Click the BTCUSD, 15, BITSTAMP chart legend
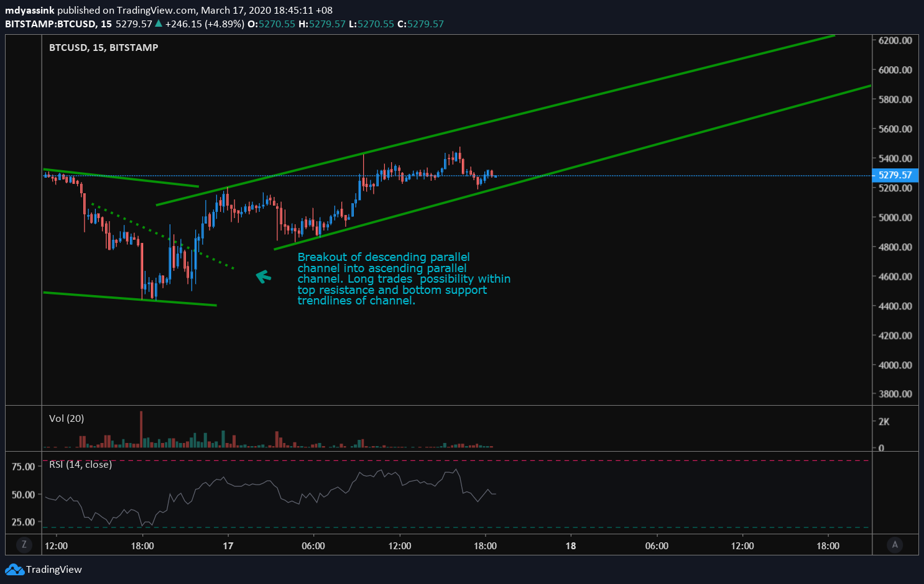Screen dimensions: 924x584 click(104, 47)
